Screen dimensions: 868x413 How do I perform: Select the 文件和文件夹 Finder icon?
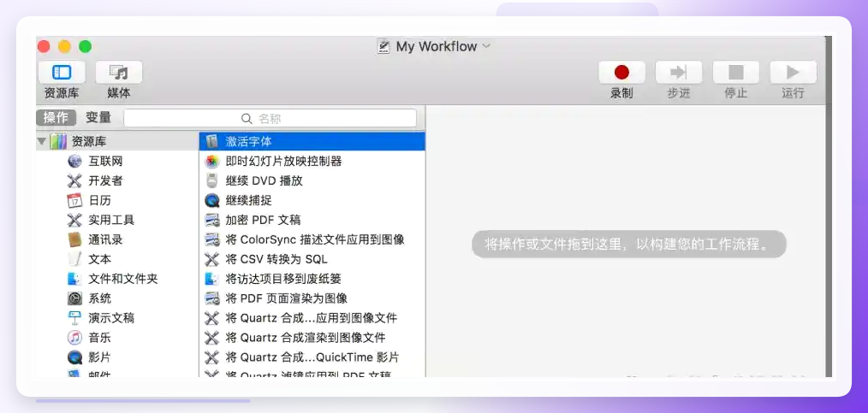[x=74, y=279]
